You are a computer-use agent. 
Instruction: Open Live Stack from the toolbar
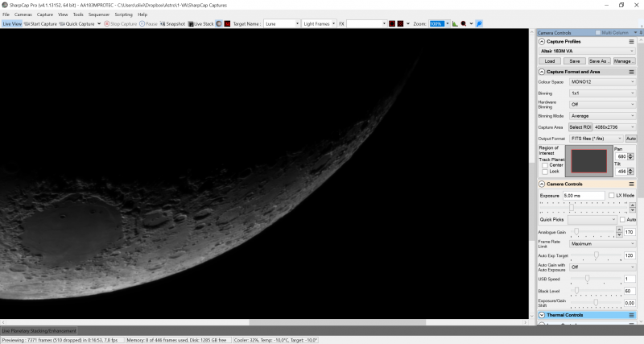pos(201,24)
